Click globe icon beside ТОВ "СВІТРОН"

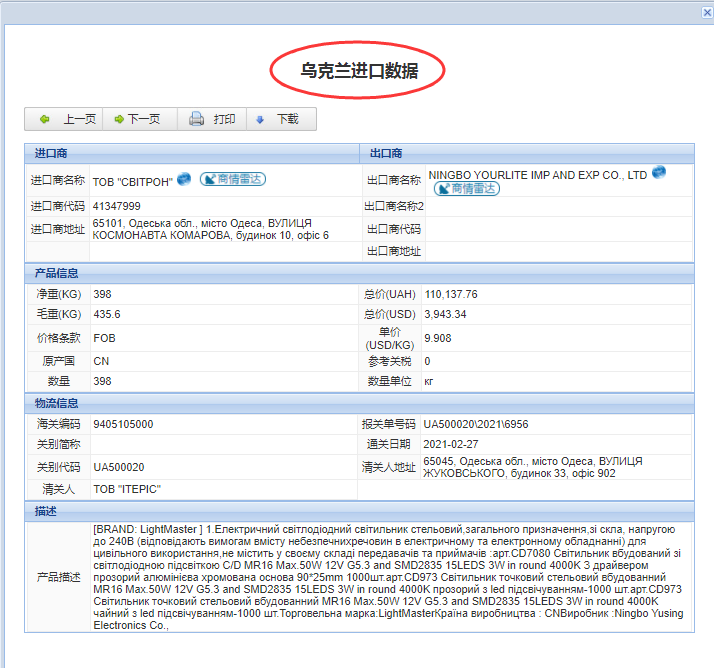pyautogui.click(x=184, y=179)
